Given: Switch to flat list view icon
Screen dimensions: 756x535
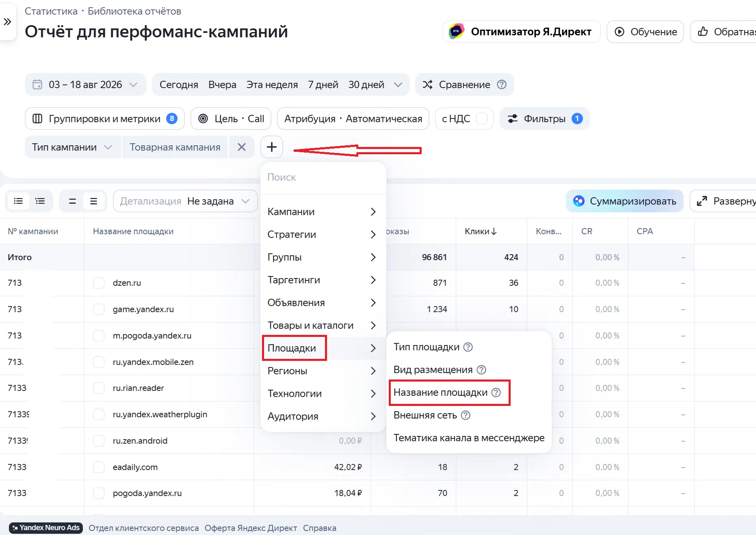Looking at the screenshot, I should (x=18, y=201).
